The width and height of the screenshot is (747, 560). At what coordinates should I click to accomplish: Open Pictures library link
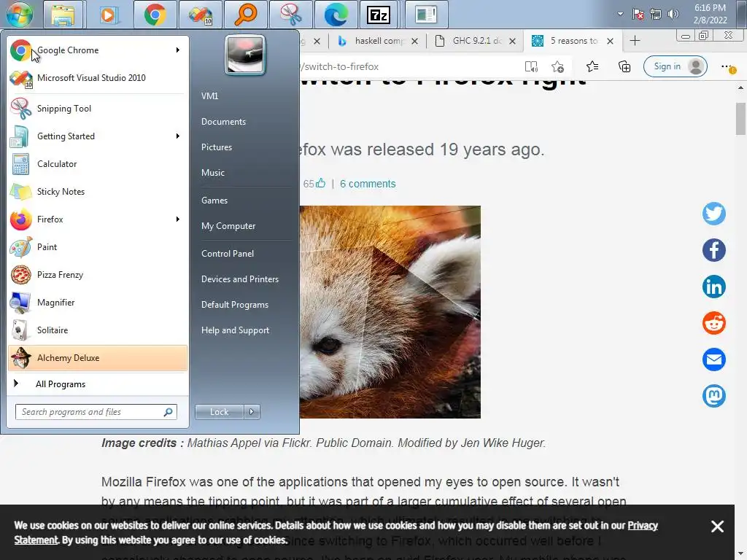click(216, 147)
